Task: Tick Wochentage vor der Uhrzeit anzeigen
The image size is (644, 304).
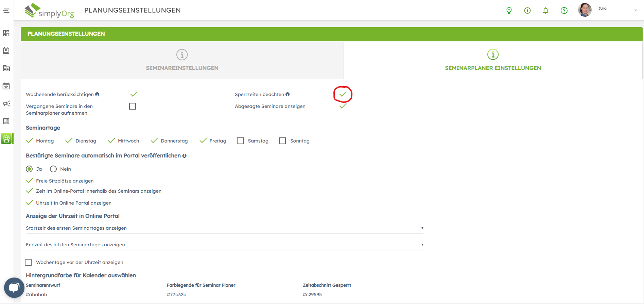Action: (29, 262)
